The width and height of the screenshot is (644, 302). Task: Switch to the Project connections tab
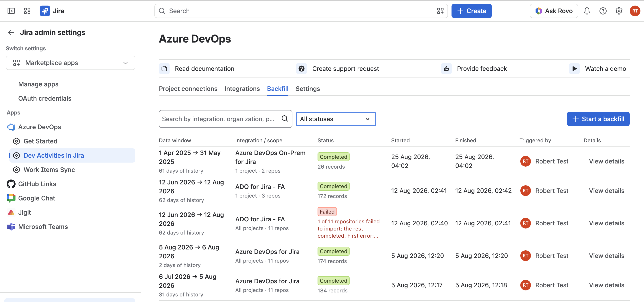tap(188, 89)
